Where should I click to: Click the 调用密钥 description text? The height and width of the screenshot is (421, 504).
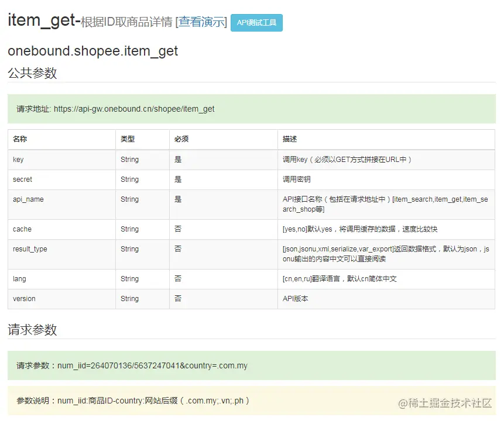coord(297,180)
